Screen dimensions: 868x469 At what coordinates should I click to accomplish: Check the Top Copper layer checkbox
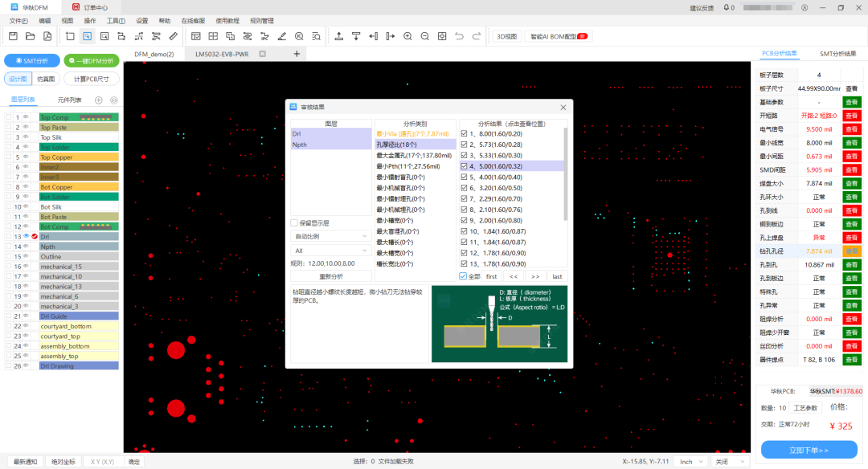[x=9, y=157]
